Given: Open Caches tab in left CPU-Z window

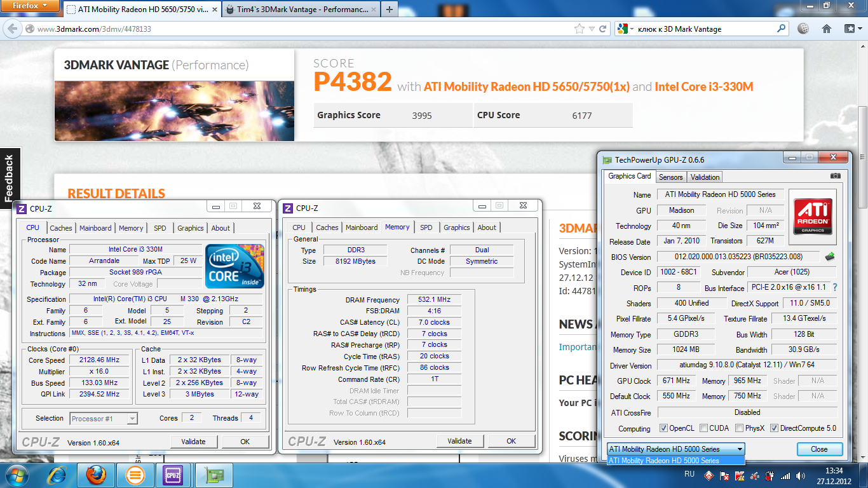Looking at the screenshot, I should click(x=61, y=228).
